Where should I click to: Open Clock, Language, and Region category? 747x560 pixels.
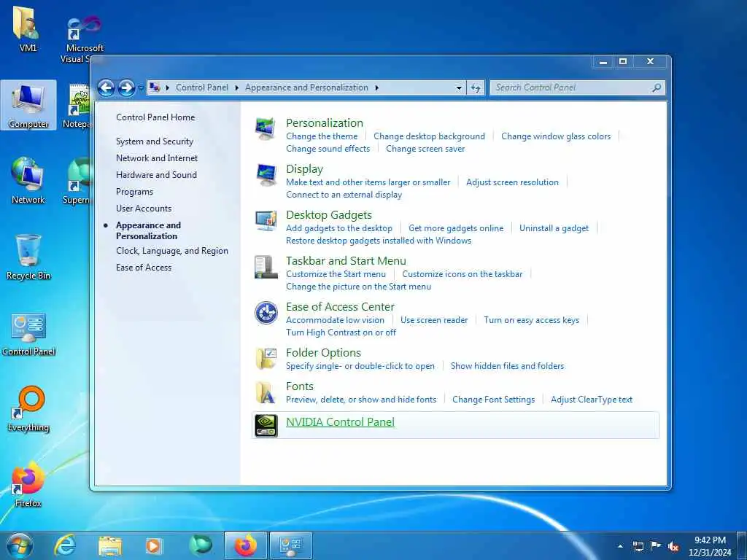click(172, 251)
